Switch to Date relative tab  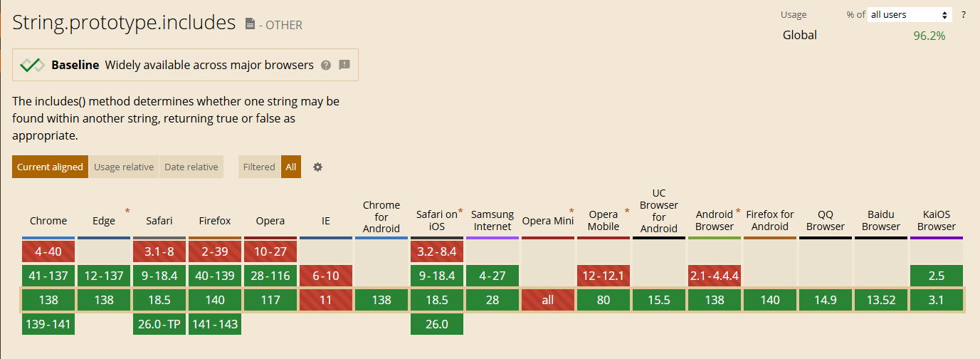191,167
